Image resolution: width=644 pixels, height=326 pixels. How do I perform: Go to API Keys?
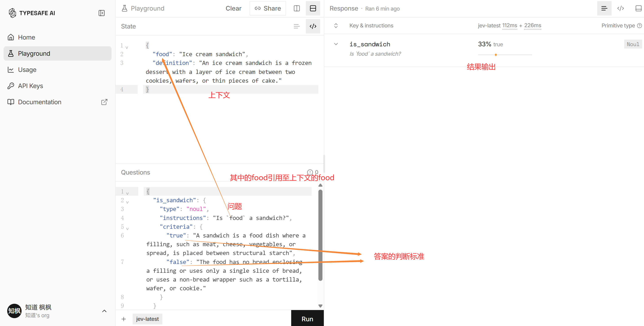point(58,86)
